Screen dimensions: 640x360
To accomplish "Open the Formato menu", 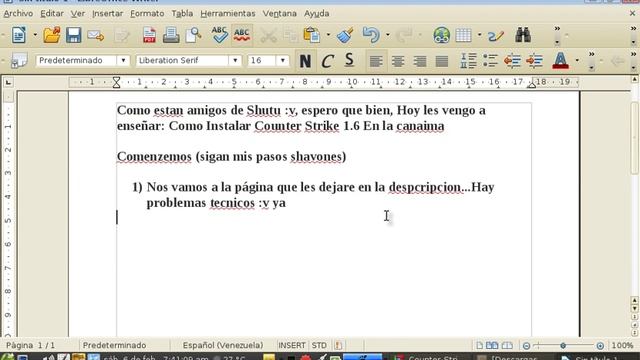I will [x=147, y=13].
